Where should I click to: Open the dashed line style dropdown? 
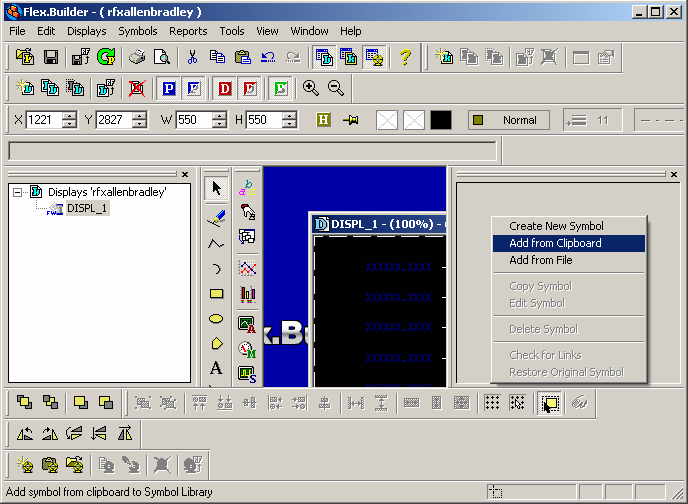[661, 120]
